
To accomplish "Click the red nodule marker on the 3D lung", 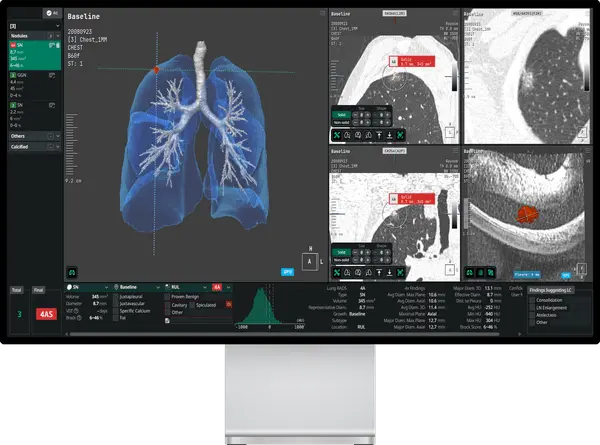I will (156, 70).
